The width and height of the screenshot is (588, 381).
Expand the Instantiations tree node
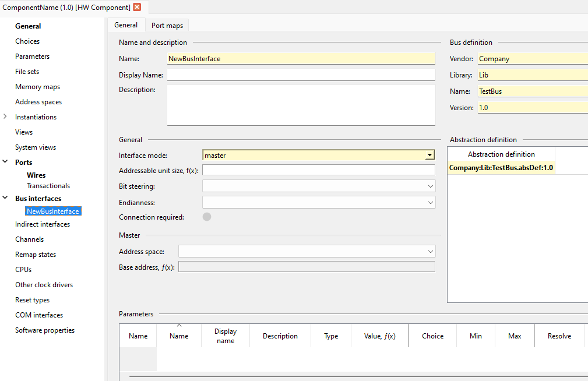tap(5, 117)
